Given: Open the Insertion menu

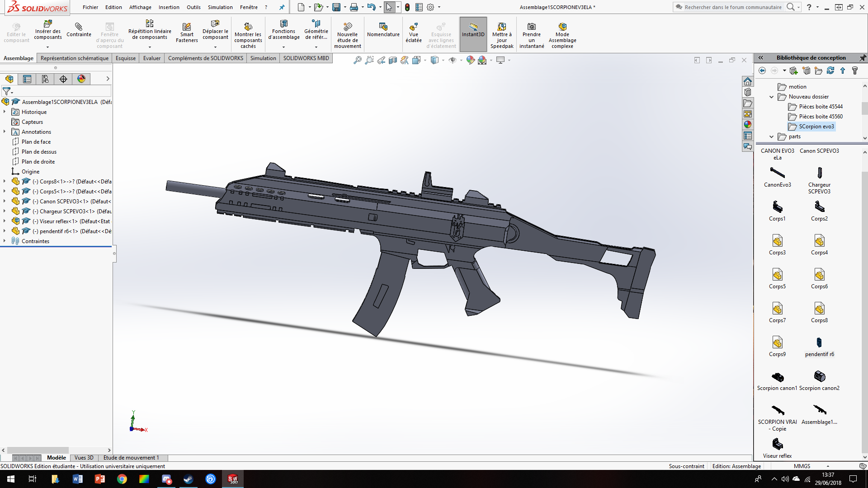Looking at the screenshot, I should 169,7.
